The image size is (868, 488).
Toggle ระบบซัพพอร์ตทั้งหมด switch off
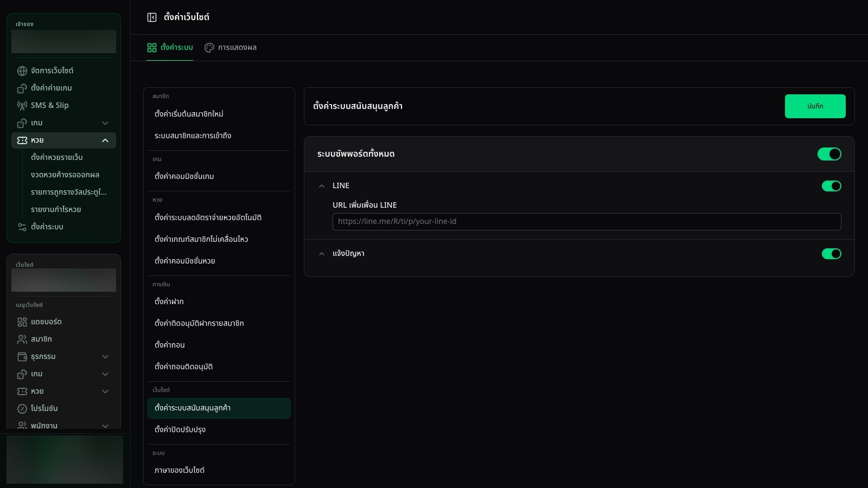(x=829, y=154)
